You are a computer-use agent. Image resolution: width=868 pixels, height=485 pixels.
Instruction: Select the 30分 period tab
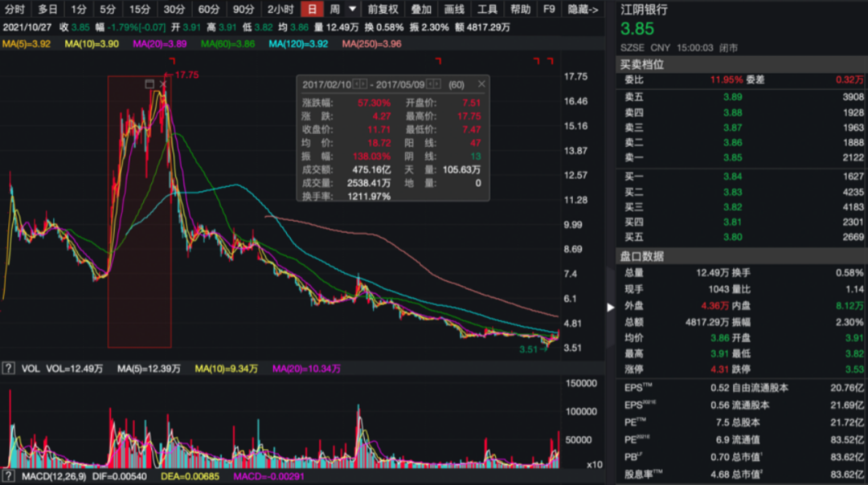(x=174, y=9)
